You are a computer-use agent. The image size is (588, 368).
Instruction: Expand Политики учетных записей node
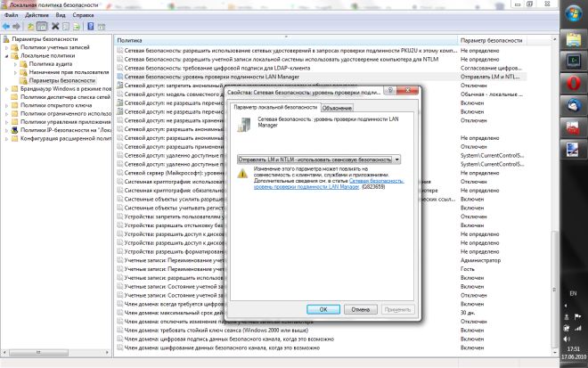pyautogui.click(x=6, y=47)
